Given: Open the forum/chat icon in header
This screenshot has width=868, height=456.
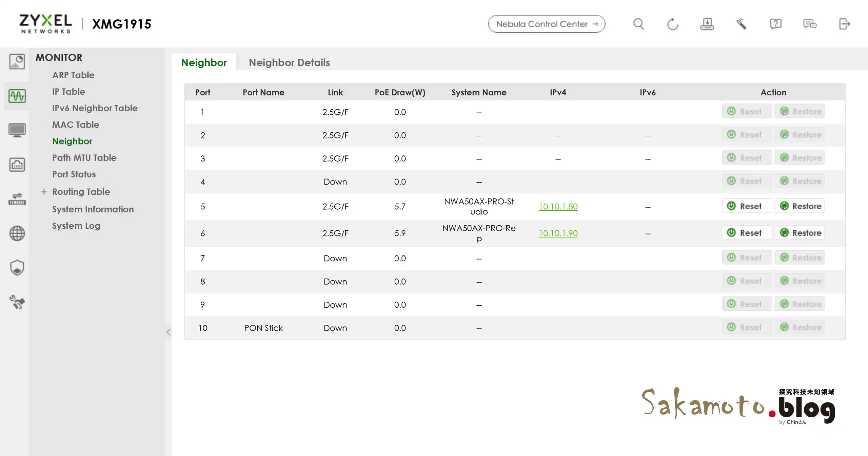Looking at the screenshot, I should 810,24.
